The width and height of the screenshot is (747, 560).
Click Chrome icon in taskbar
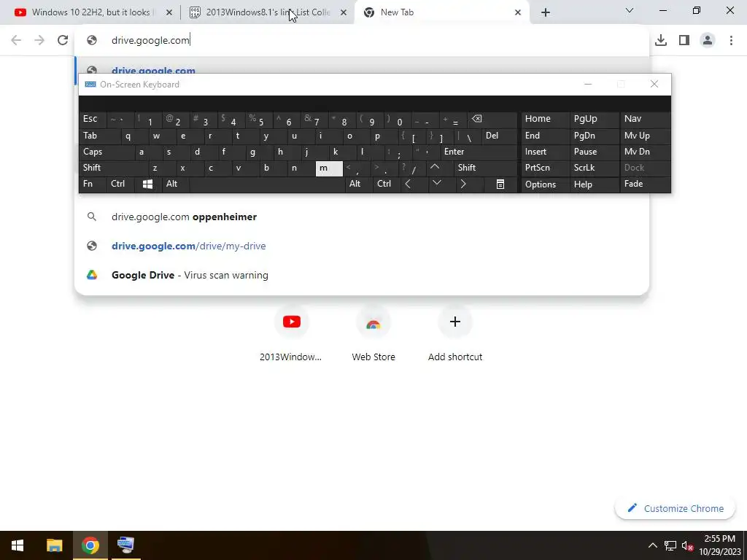pyautogui.click(x=90, y=545)
